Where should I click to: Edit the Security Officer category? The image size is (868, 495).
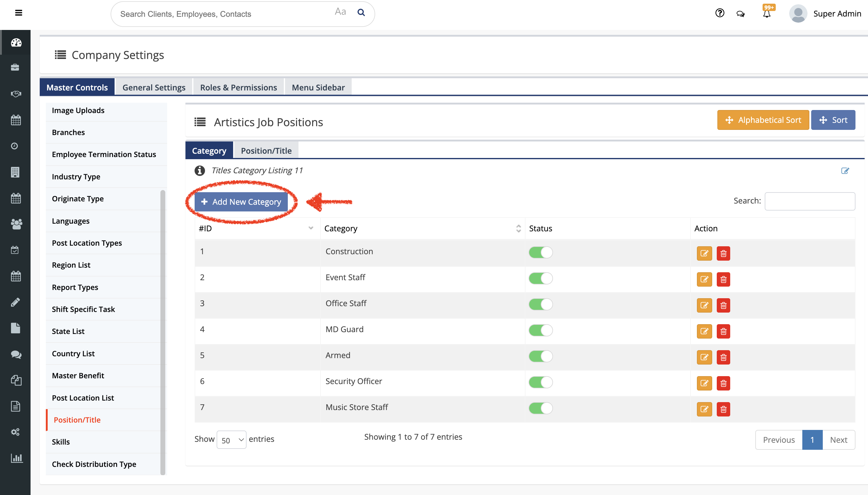[x=704, y=383]
